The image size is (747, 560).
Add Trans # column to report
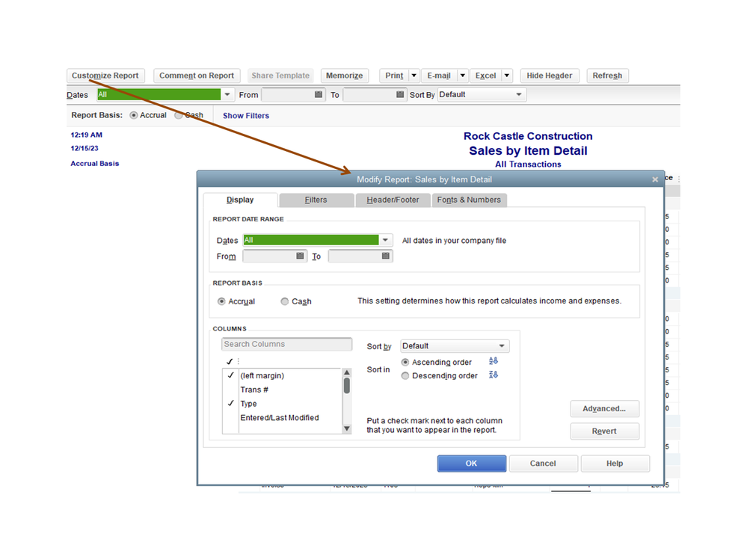pos(254,390)
